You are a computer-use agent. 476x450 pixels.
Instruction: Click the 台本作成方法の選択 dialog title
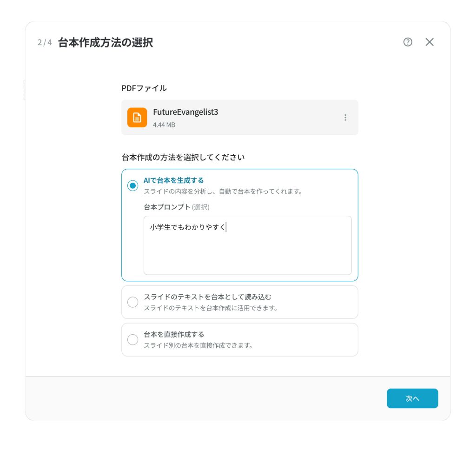click(x=106, y=43)
